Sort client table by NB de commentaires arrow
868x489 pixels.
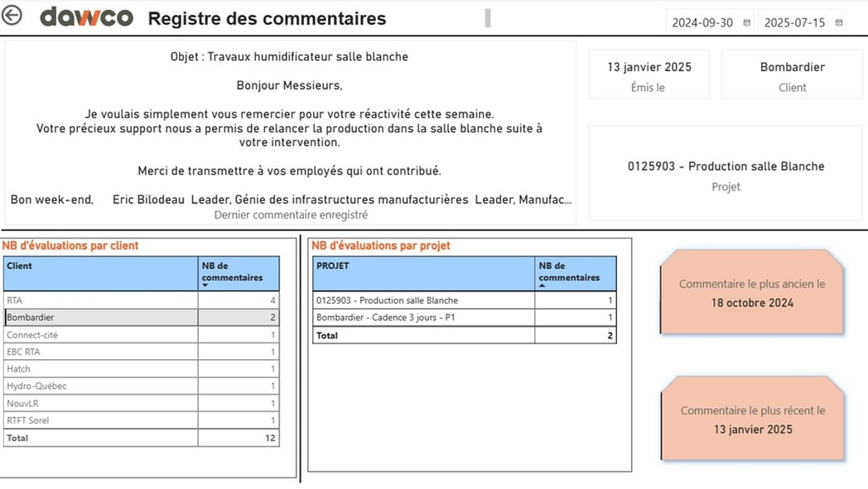click(x=205, y=285)
